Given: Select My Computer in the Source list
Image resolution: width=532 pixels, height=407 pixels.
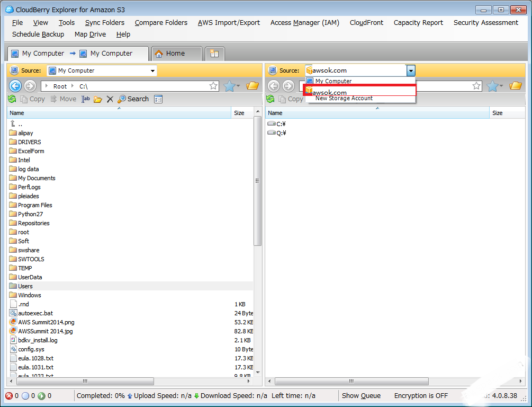Looking at the screenshot, I should 360,81.
